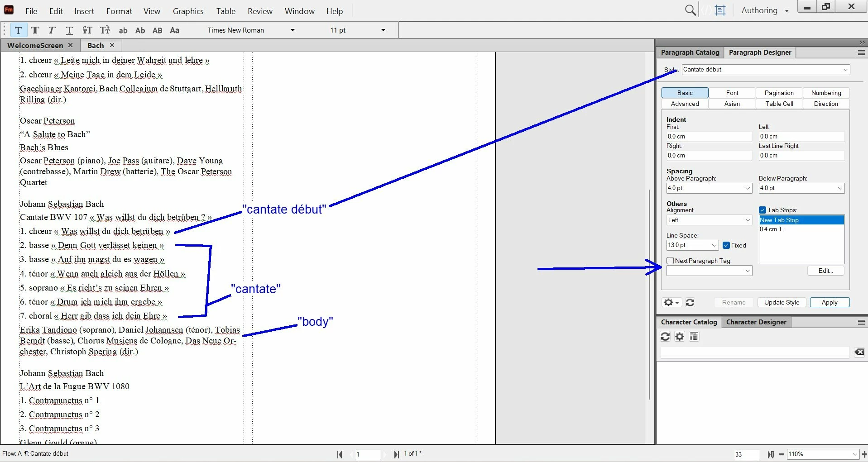Set text to lowercase 'ab' icon

tap(123, 30)
